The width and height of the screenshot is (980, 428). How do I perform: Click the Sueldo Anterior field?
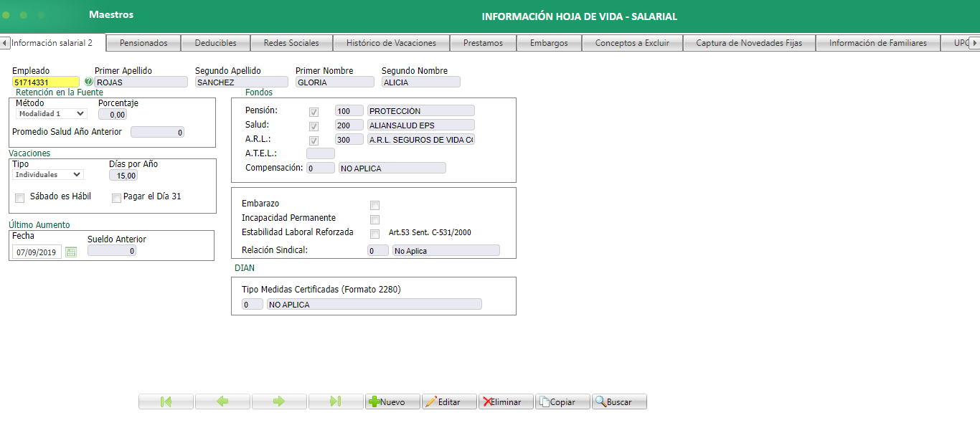click(112, 251)
